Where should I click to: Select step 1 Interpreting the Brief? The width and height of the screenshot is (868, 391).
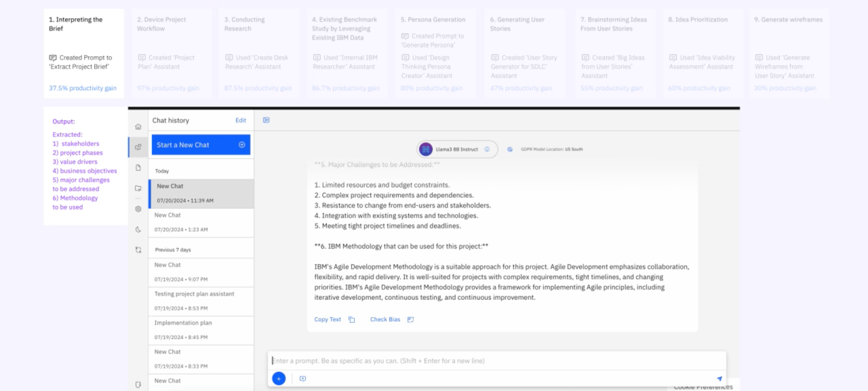click(84, 54)
